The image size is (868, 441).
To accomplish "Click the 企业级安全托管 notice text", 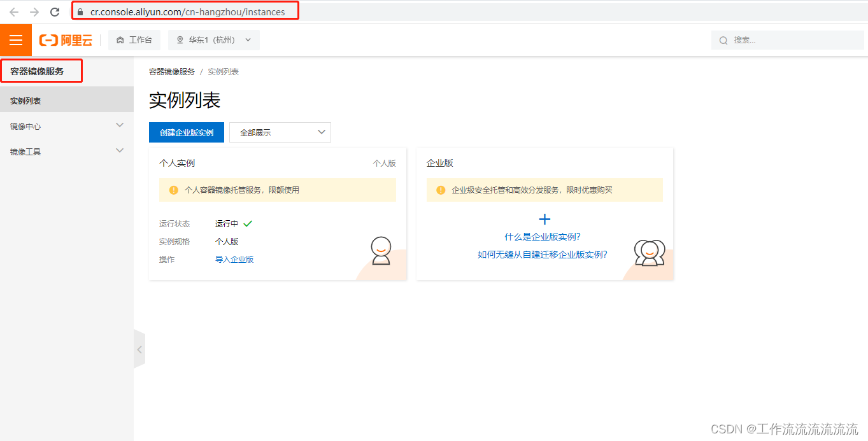I will [532, 190].
